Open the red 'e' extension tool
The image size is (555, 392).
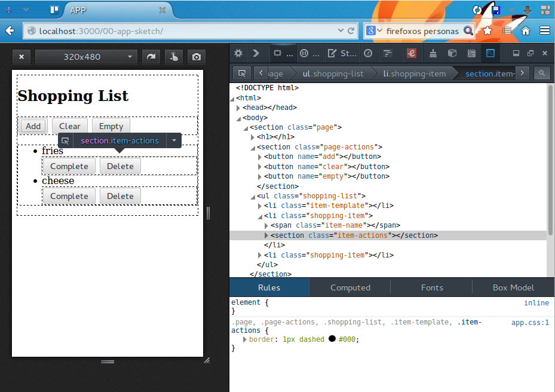click(x=411, y=53)
